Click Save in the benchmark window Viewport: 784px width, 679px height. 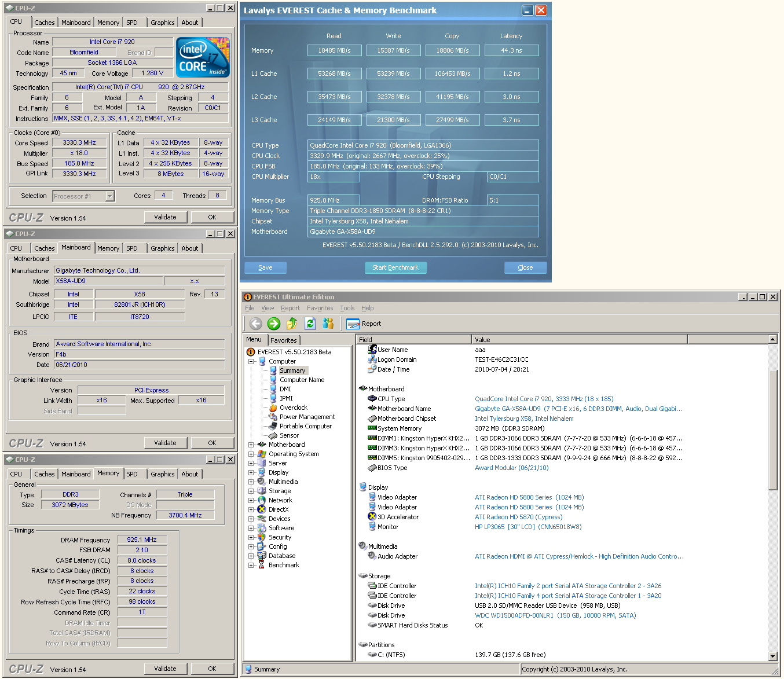click(x=265, y=267)
